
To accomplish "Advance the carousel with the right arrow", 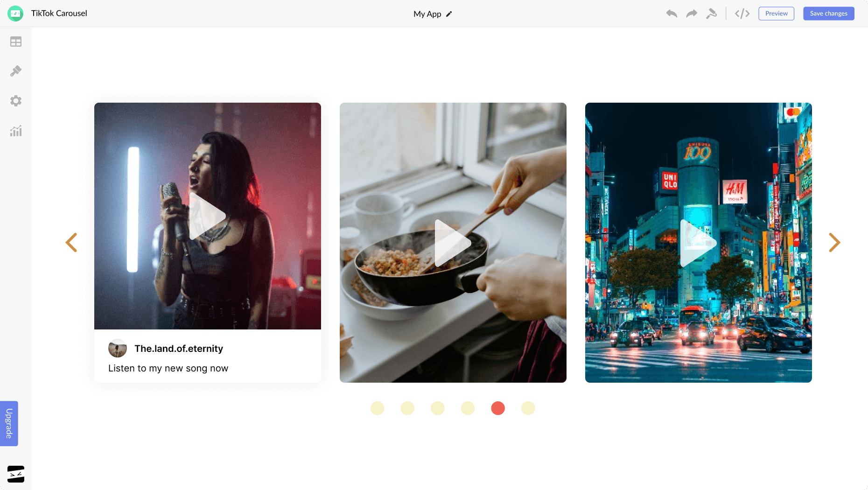I will (x=835, y=243).
